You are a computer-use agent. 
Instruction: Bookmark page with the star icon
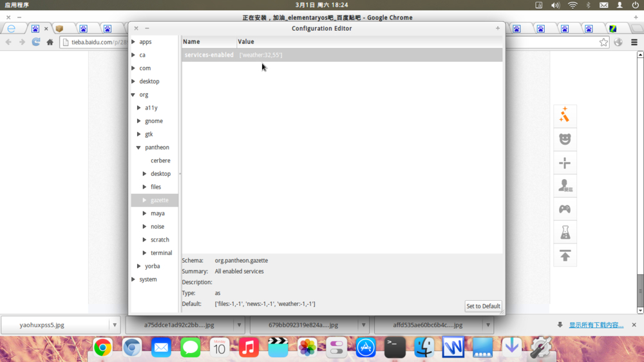coord(603,42)
